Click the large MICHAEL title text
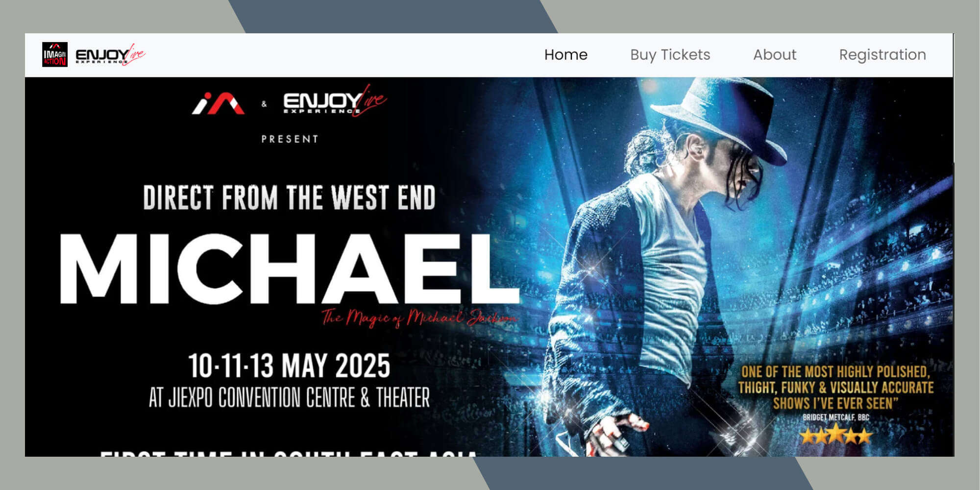Image resolution: width=980 pixels, height=490 pixels. click(x=289, y=269)
